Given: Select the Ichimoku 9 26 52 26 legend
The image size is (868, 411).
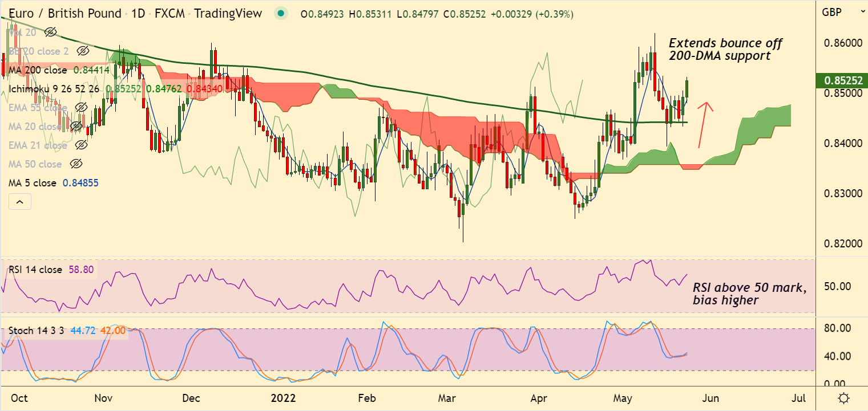Looking at the screenshot, I should click(x=54, y=89).
